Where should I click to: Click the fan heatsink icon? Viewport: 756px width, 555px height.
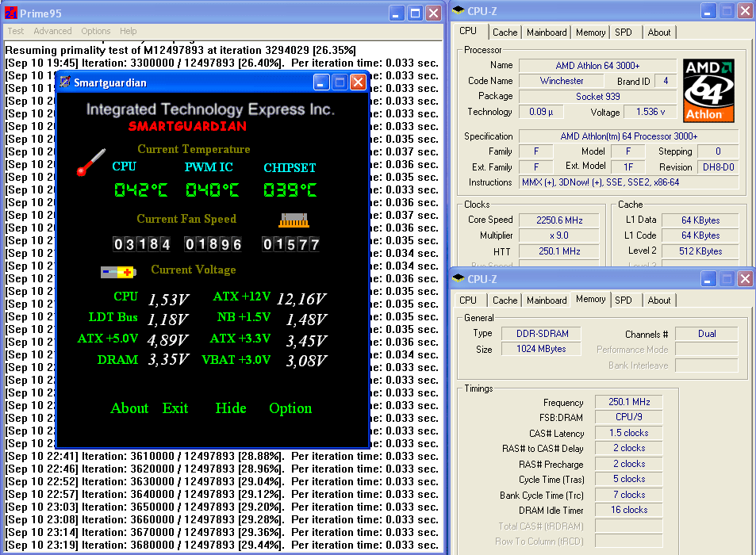pos(292,220)
